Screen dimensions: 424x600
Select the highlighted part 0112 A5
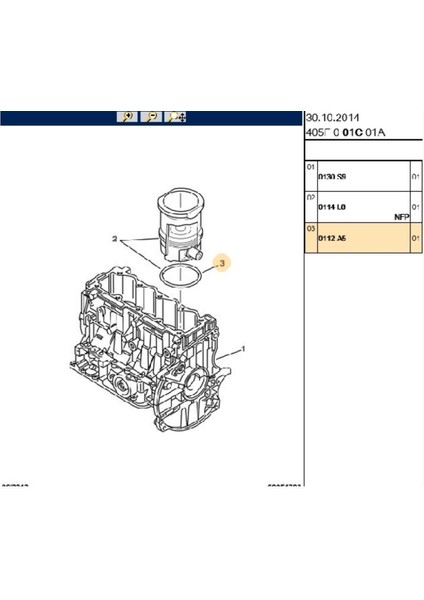[x=364, y=238]
